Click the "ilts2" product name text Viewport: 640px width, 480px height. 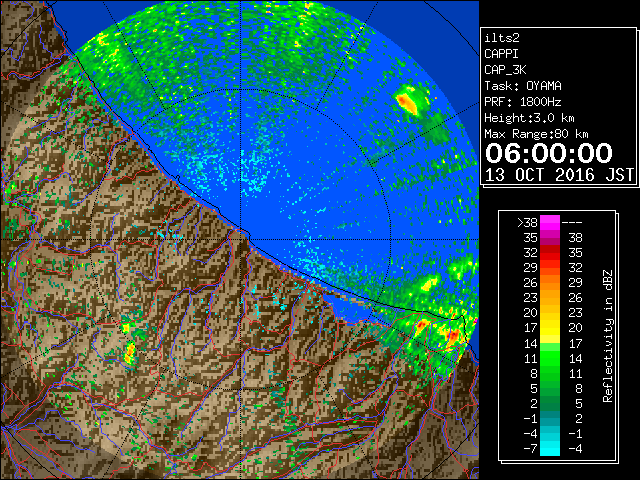point(502,38)
